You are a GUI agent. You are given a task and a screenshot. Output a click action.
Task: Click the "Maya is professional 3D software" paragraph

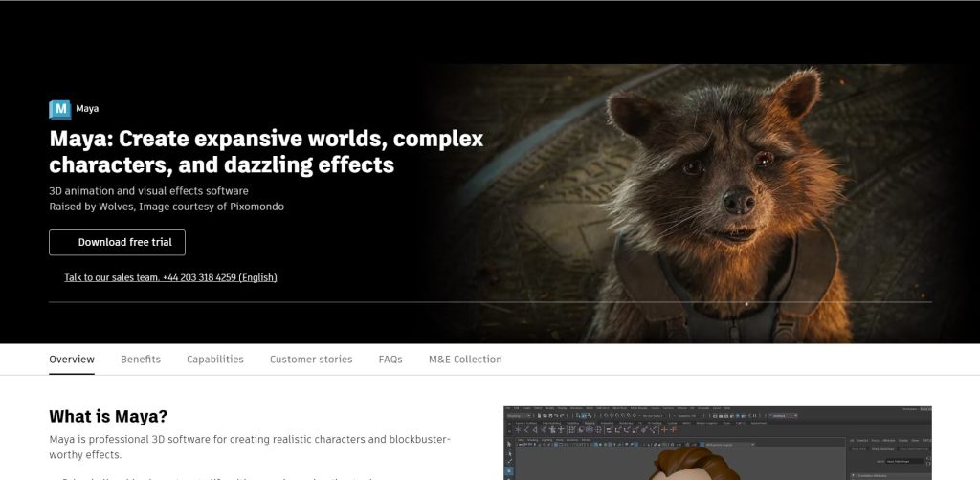(250, 447)
